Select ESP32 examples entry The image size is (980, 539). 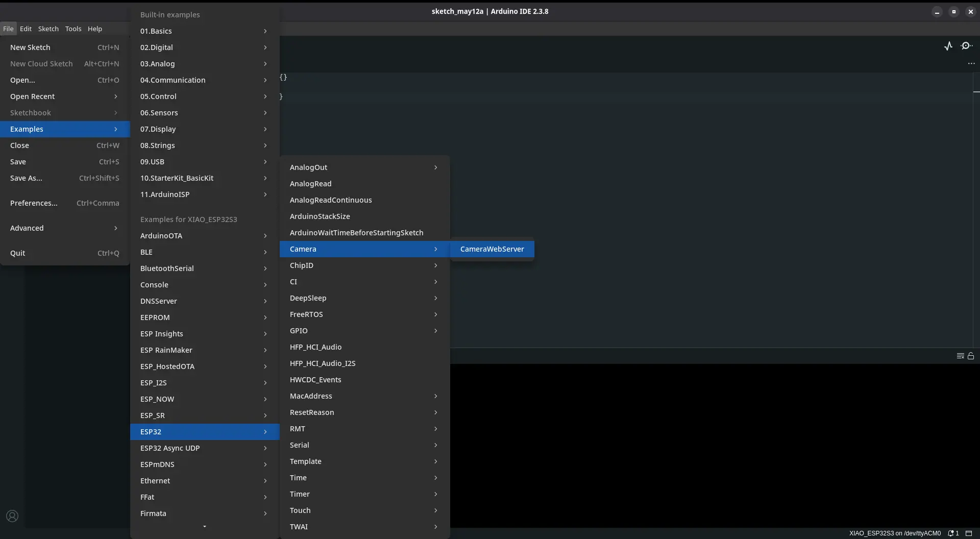pos(205,432)
